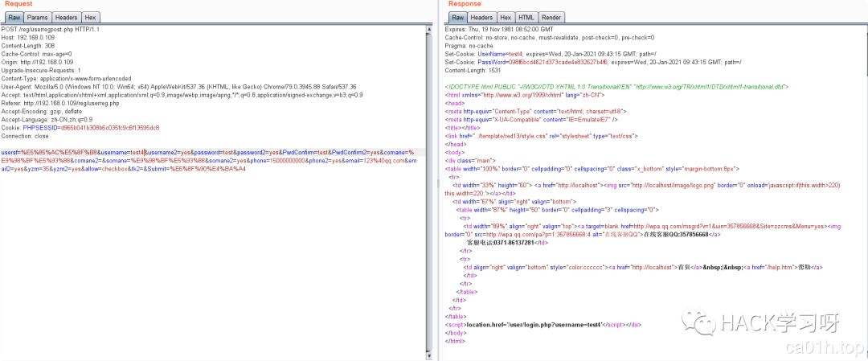
Task: Click the Content-Type x-www-form-urlencoded header
Action: [67, 79]
